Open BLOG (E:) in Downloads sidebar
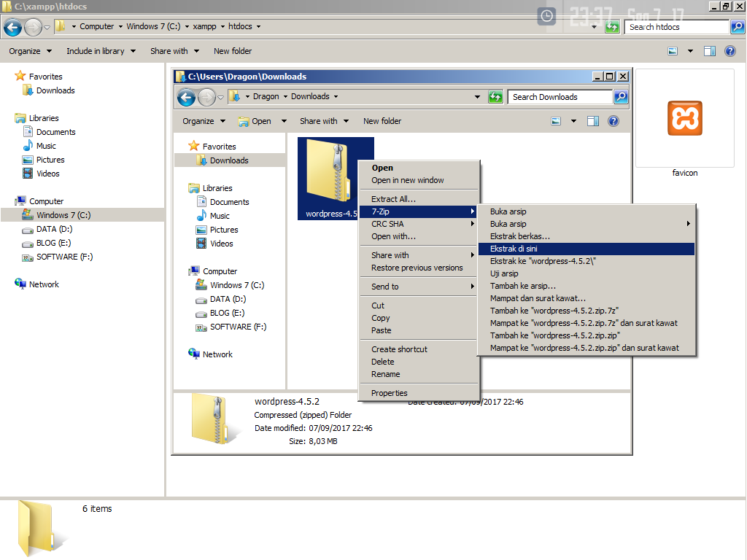The height and width of the screenshot is (560, 747). click(227, 313)
